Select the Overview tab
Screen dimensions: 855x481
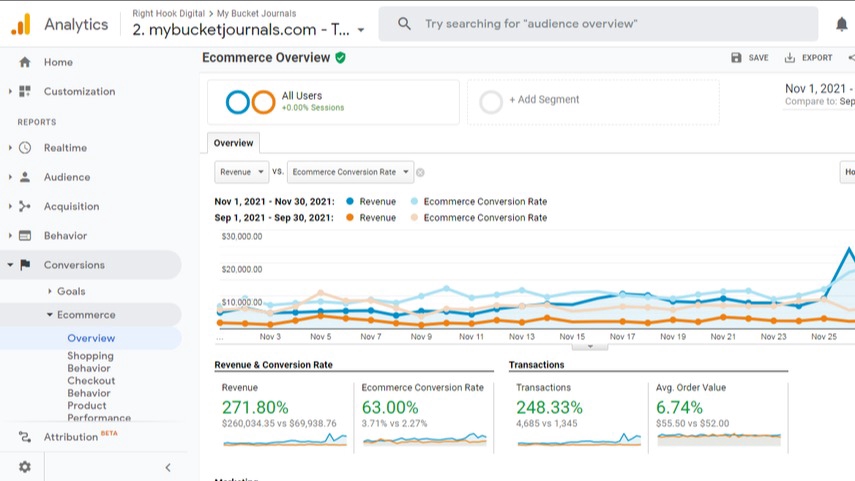point(233,143)
